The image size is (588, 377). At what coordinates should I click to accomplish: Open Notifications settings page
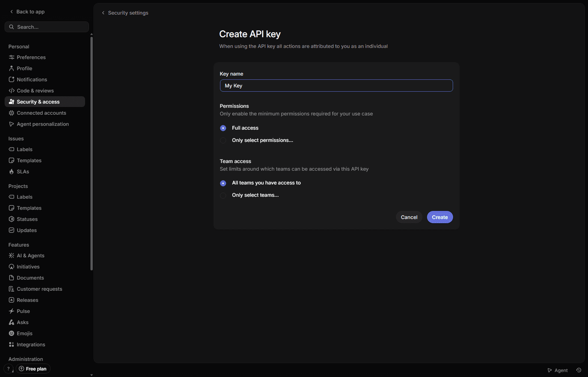45,79
